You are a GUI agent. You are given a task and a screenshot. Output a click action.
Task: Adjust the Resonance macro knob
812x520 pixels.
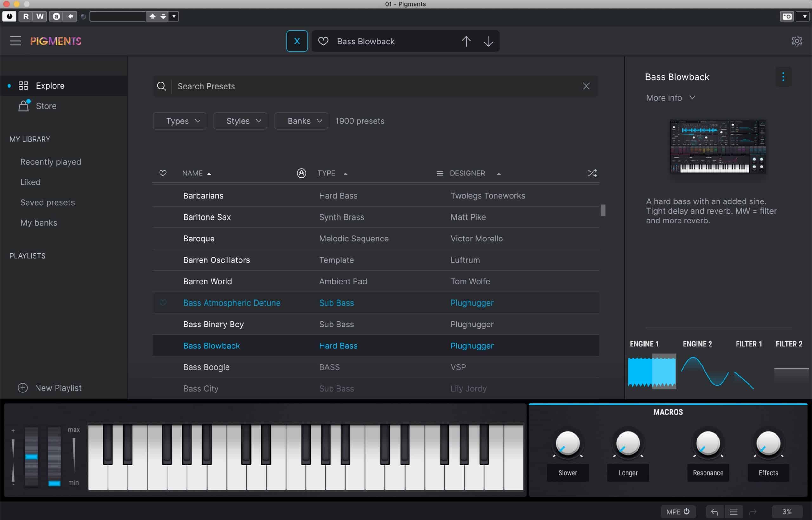pyautogui.click(x=708, y=443)
